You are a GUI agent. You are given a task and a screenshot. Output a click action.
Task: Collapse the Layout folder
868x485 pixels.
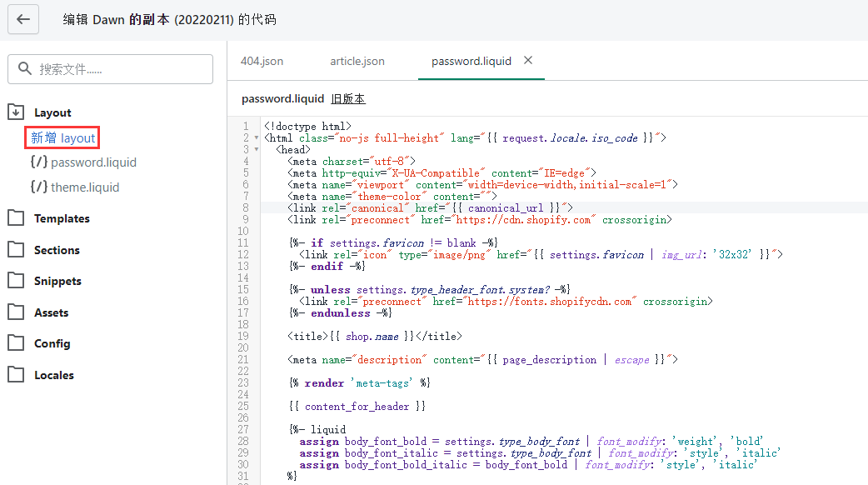[16, 112]
